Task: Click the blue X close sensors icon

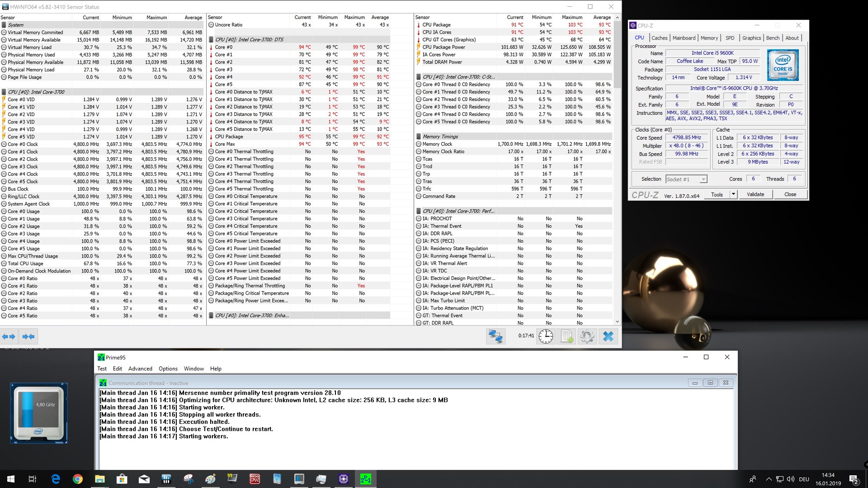Action: click(608, 336)
